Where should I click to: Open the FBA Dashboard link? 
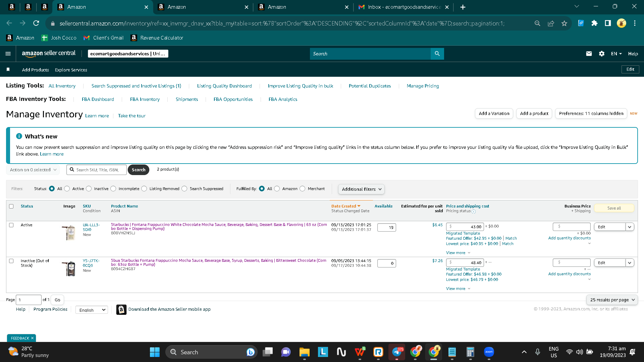98,99
